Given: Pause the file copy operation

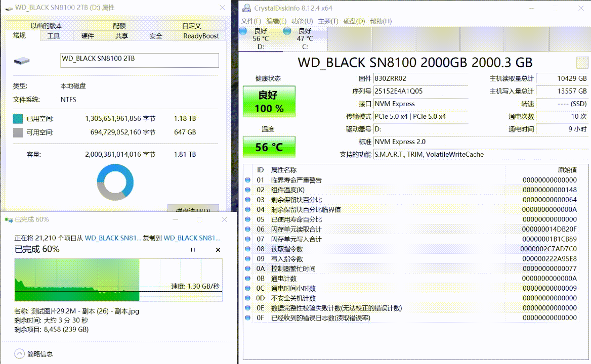Looking at the screenshot, I should 193,250.
